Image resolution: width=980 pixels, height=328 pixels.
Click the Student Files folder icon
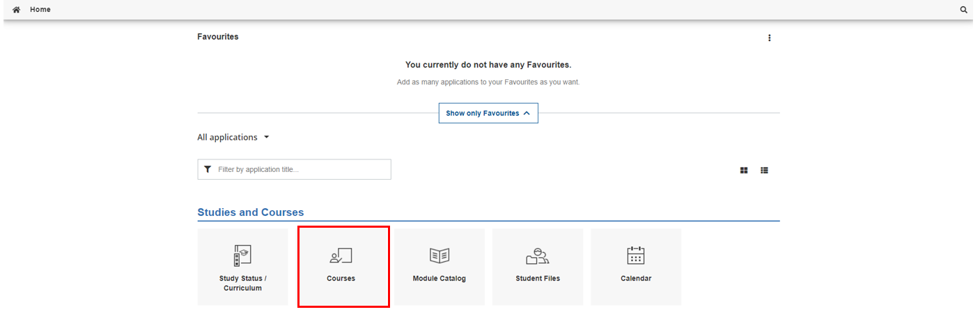coord(538,256)
